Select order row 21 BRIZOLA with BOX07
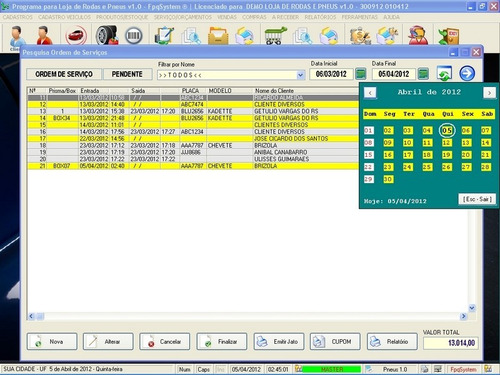 [193, 166]
